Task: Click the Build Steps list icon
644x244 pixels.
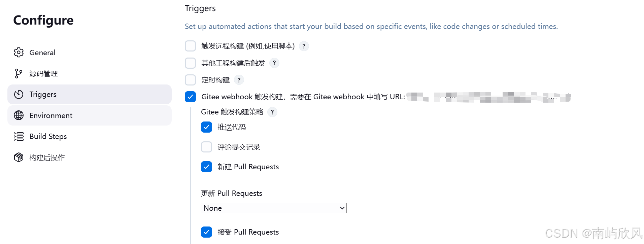Action: point(19,136)
